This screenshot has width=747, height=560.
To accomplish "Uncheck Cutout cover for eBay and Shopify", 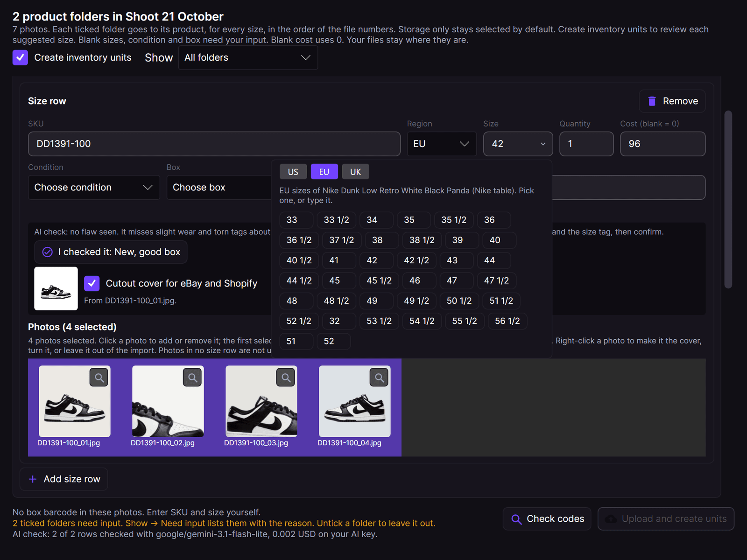I will [92, 283].
